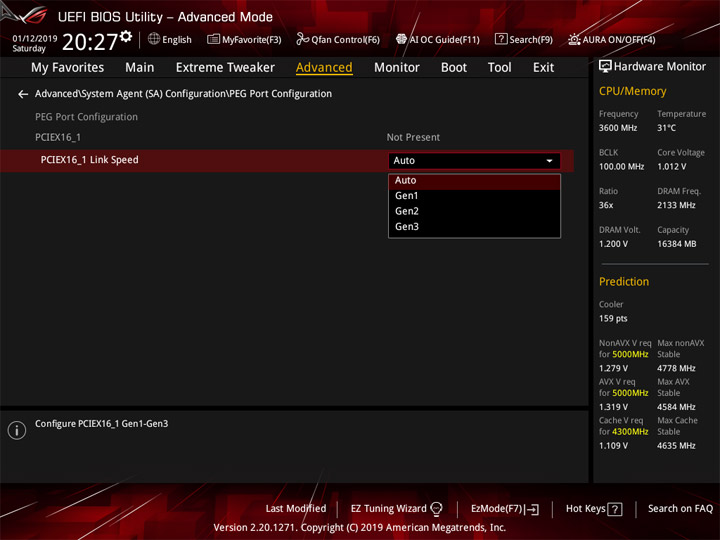Click the 16384 MB capacity value
Image resolution: width=720 pixels, height=540 pixels.
tap(676, 244)
